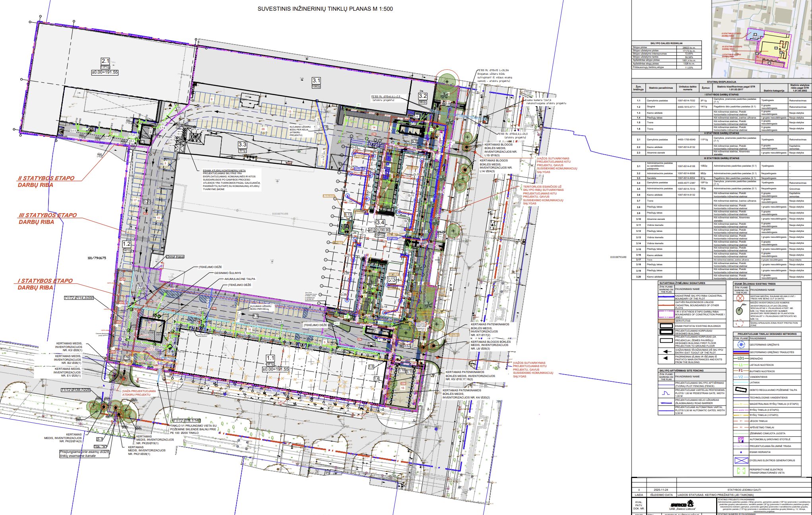Click the building label 3.4 on plan

pos(380,223)
